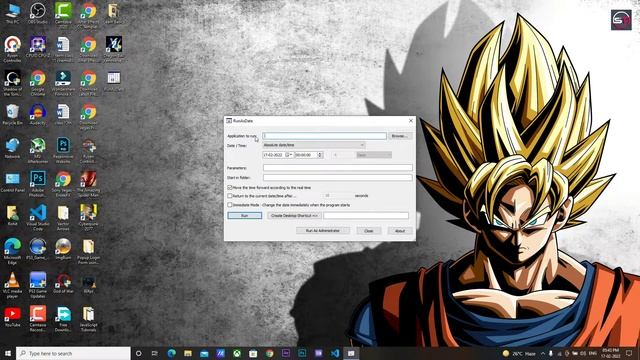Open the notification center icon
Image resolution: width=640 pixels, height=360 pixels.
(629, 353)
